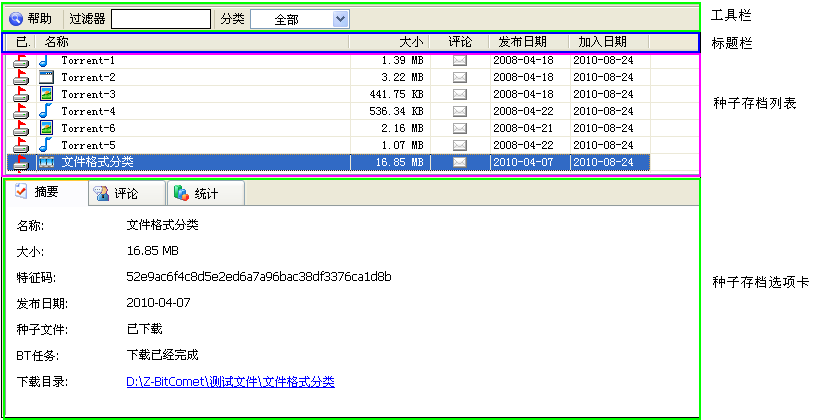
Task: Sort by the 大小 column header
Action: [389, 42]
